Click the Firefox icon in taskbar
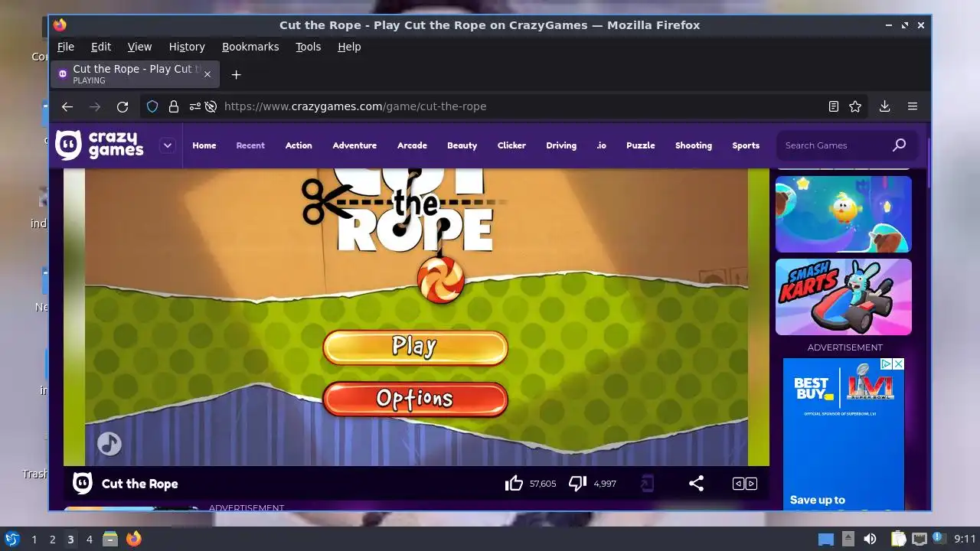Image resolution: width=980 pixels, height=551 pixels. click(133, 539)
